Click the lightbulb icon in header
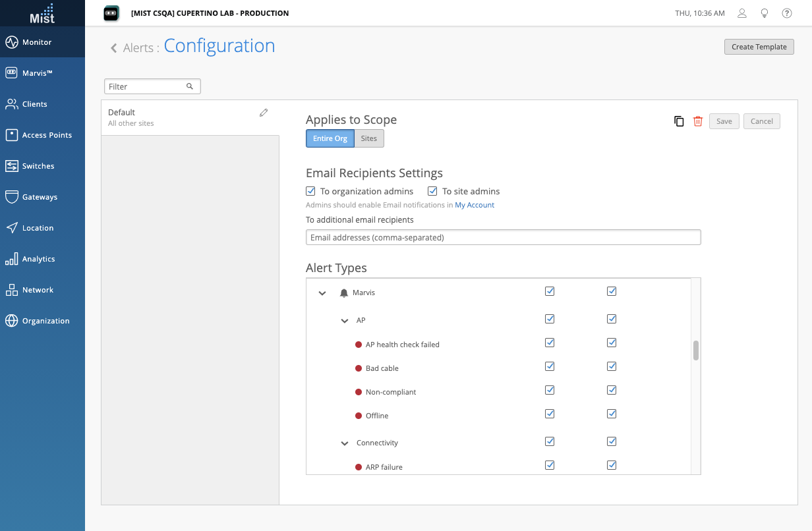 [765, 13]
